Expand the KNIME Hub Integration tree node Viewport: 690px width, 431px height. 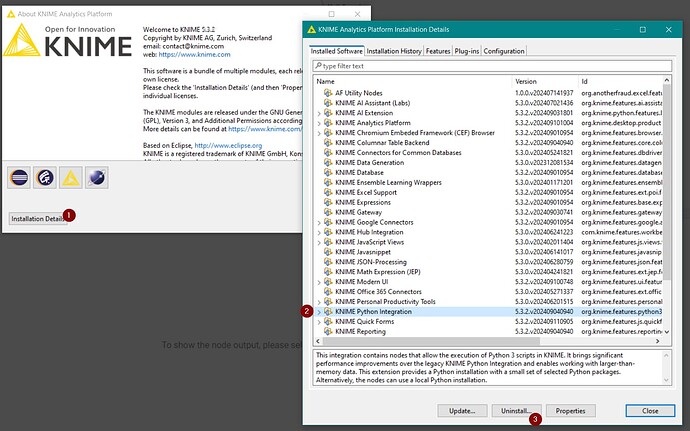click(x=319, y=232)
